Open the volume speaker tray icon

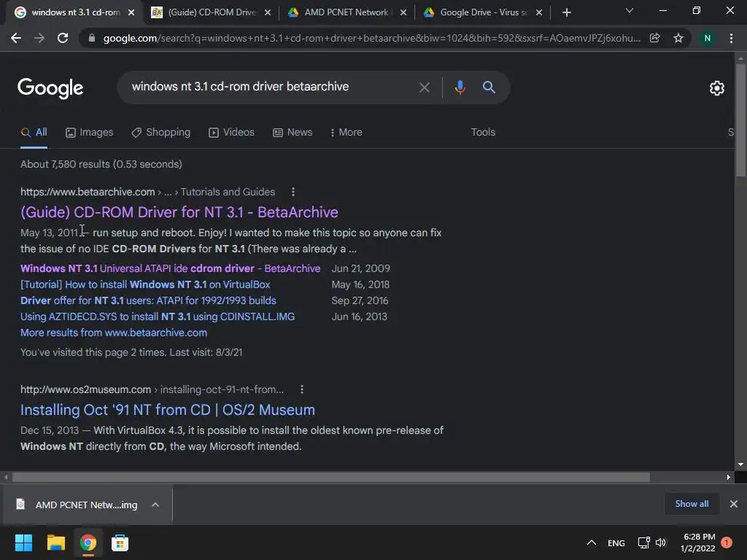tap(661, 542)
